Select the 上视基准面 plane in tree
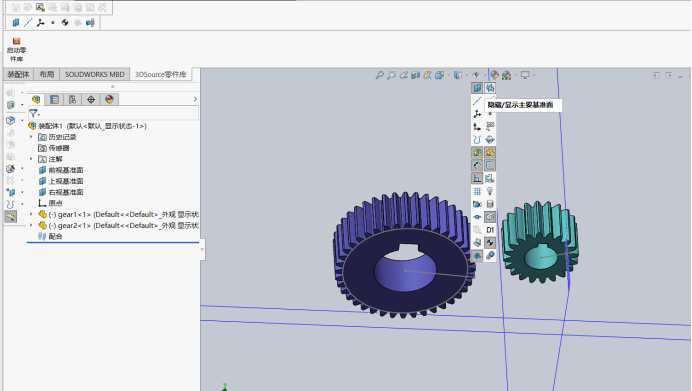The width and height of the screenshot is (692, 391). 61,181
